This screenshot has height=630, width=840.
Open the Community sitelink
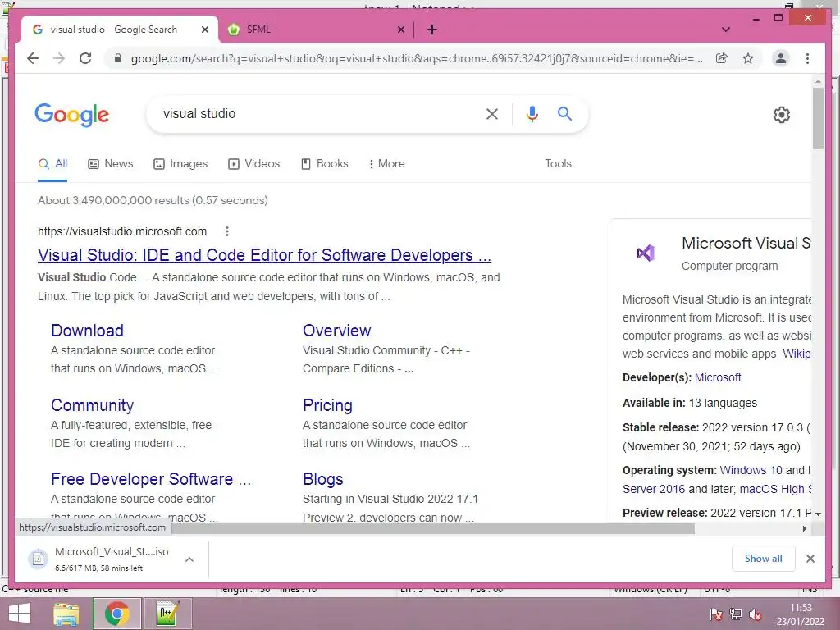[92, 405]
